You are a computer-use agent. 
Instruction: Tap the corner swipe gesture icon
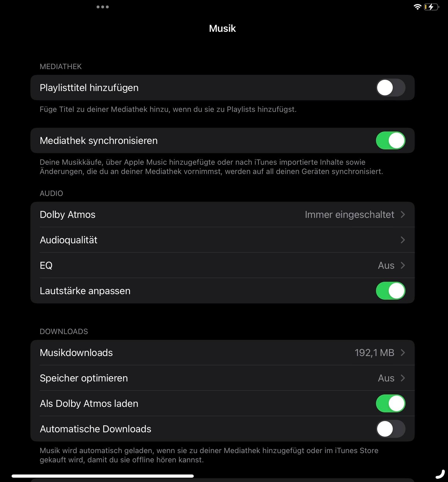[x=440, y=474]
